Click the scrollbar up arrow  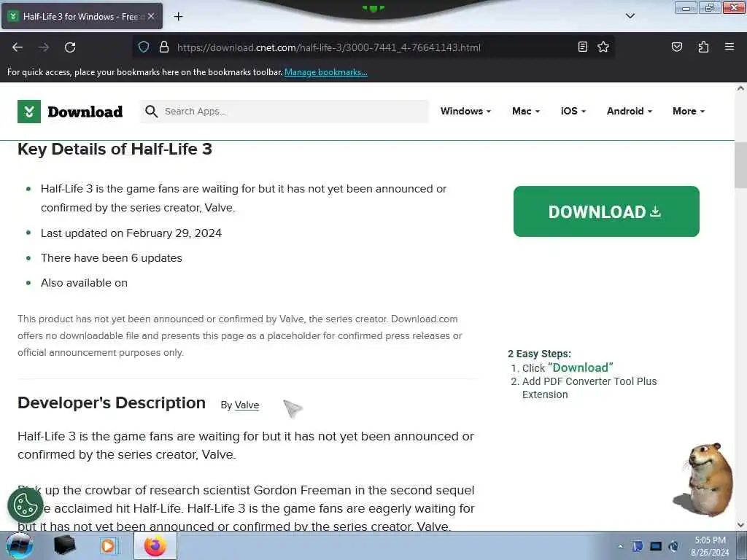pos(740,88)
